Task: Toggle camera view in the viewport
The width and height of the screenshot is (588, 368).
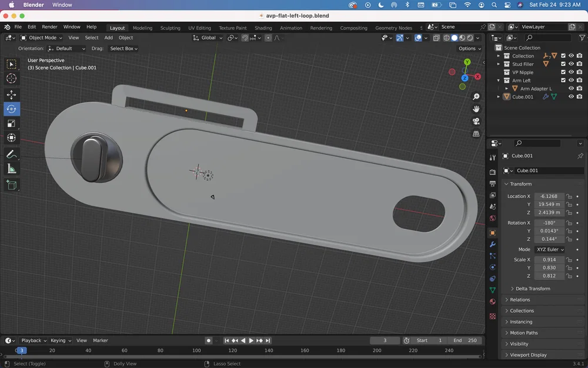Action: click(x=476, y=121)
